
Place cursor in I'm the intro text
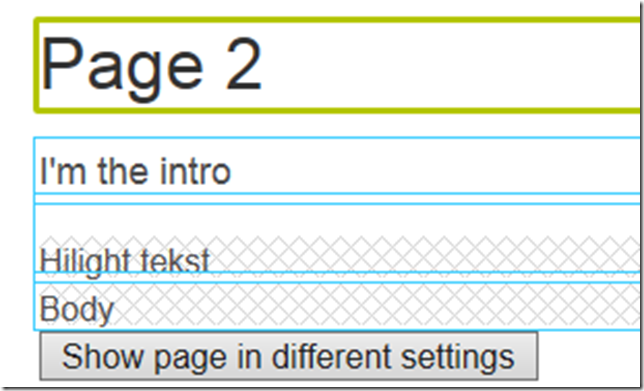coord(135,171)
